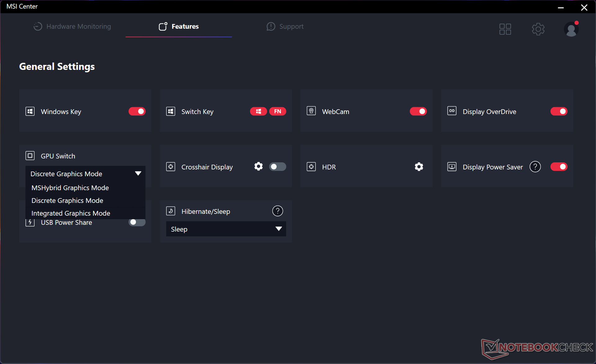Open the Support tab
The image size is (596, 364).
tap(285, 26)
